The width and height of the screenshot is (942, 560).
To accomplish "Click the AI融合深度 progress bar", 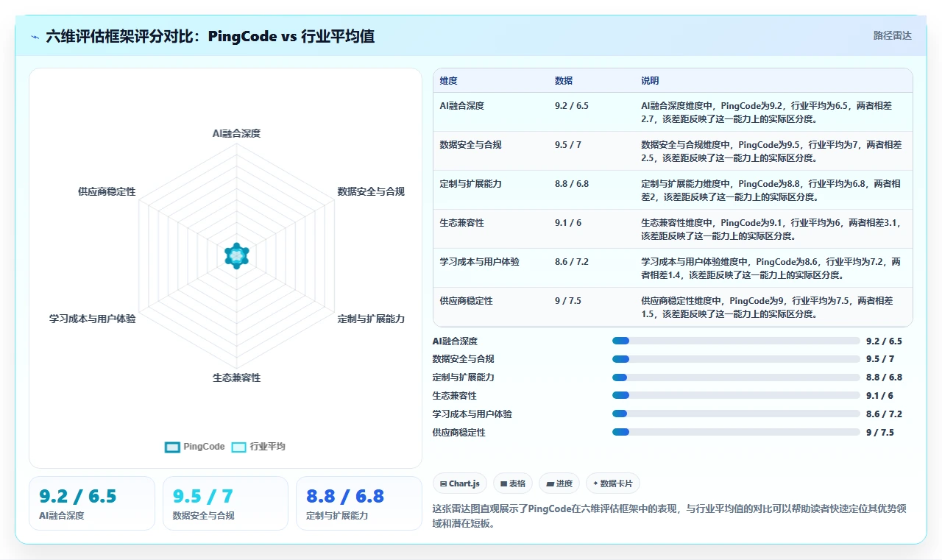I will click(736, 341).
